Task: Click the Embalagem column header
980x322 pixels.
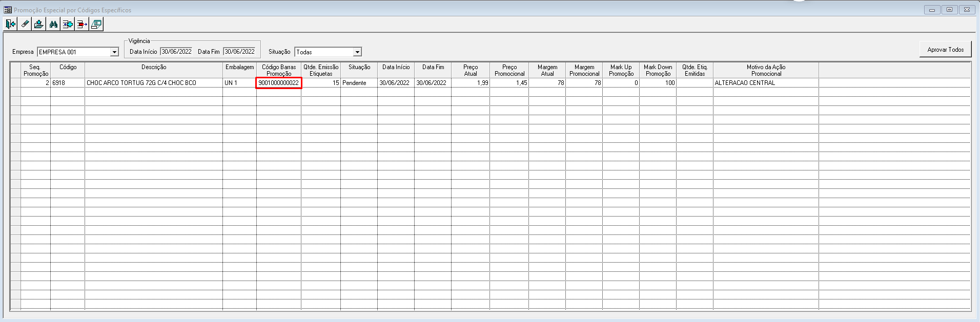Action: (x=239, y=70)
